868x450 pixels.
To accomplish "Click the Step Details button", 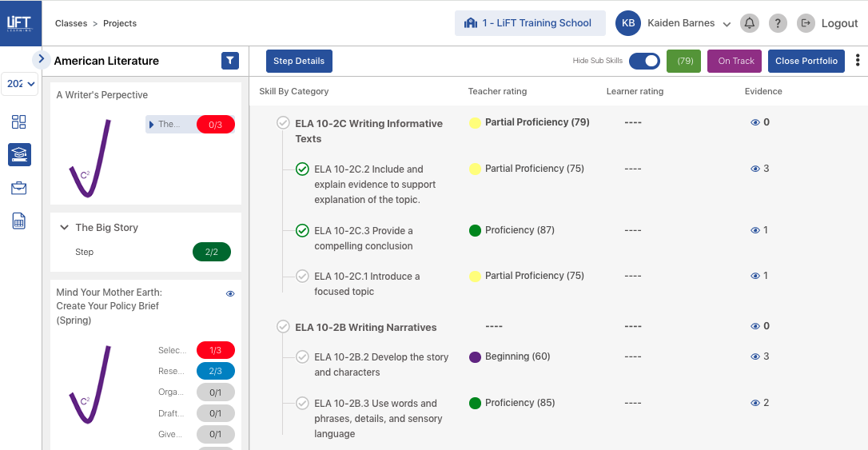I will point(299,61).
